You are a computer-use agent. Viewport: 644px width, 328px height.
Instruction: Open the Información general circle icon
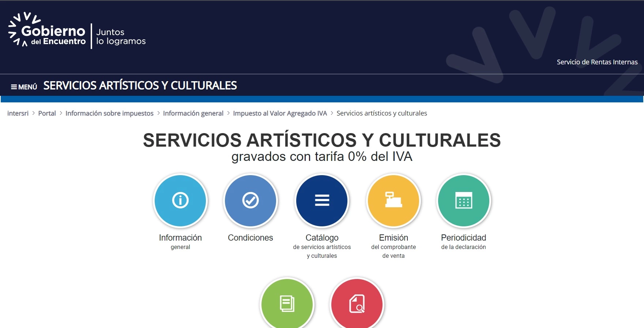(x=180, y=201)
